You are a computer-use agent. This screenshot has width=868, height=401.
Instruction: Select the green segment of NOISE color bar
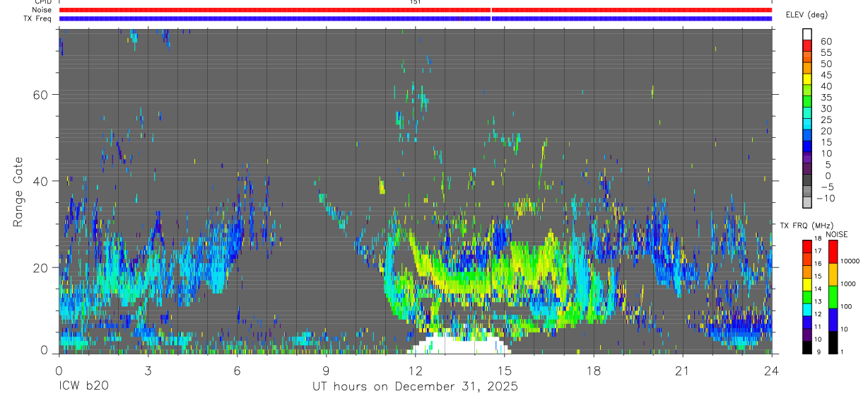pos(833,296)
